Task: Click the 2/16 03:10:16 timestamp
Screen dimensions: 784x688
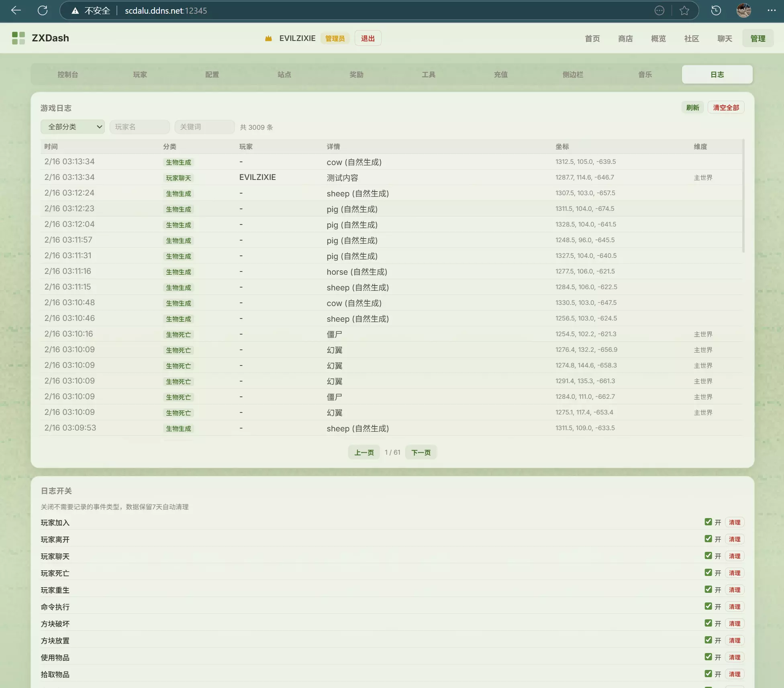Action: tap(69, 334)
